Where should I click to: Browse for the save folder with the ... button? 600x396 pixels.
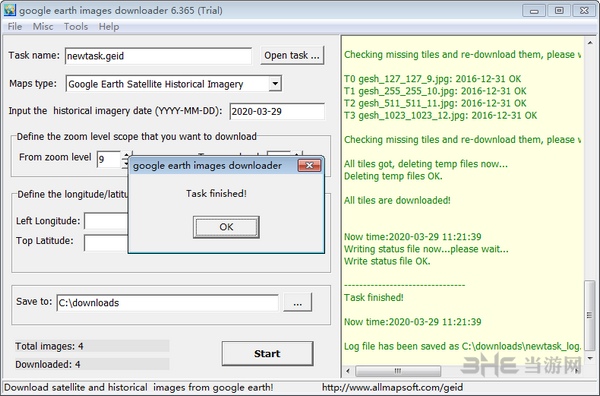tap(298, 302)
